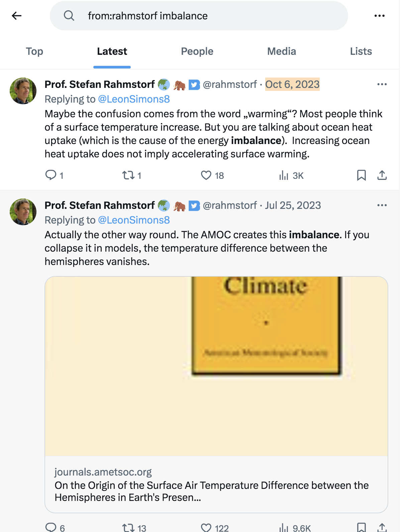Open @LeonSimons8 link in first tweet
This screenshot has height=532, width=410.
134,99
